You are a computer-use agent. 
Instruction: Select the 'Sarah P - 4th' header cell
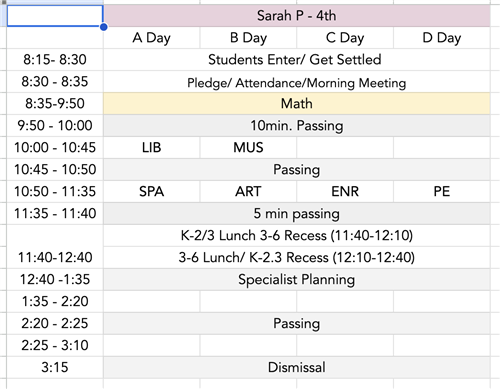coord(297,16)
